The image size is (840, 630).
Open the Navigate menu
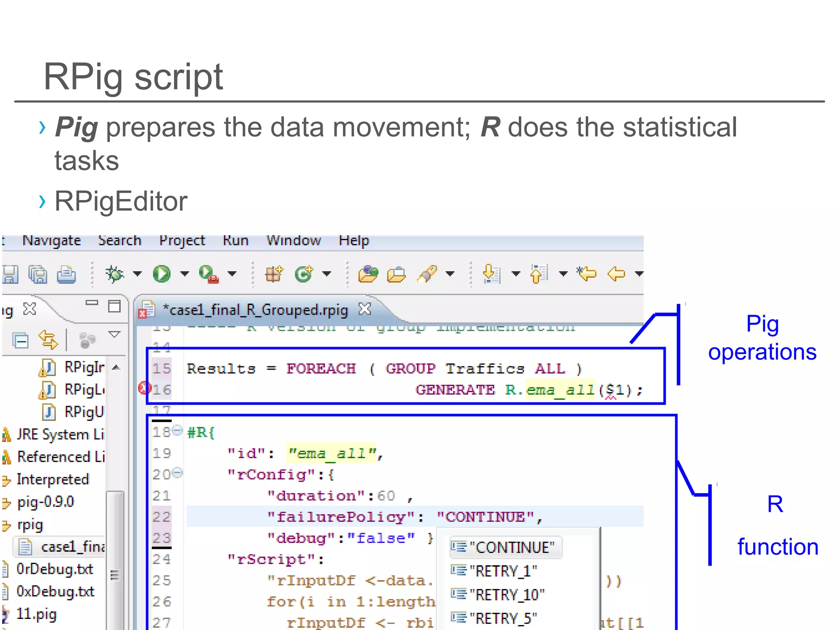pos(52,240)
